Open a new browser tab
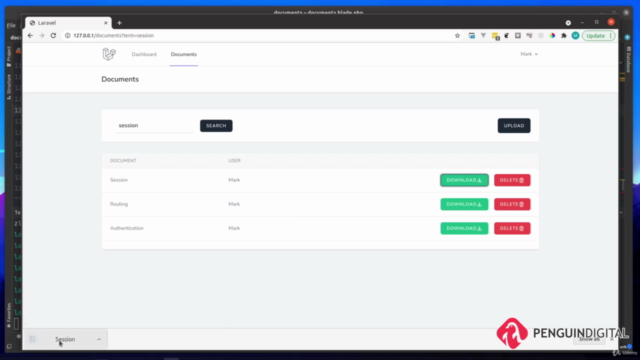Viewport: 640px width, 360px height. tap(119, 23)
